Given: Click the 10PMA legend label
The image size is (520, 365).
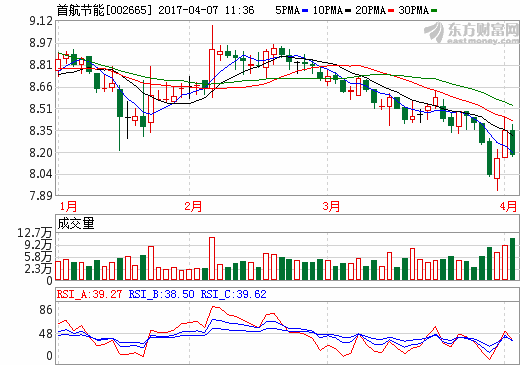Looking at the screenshot, I should click(328, 11).
